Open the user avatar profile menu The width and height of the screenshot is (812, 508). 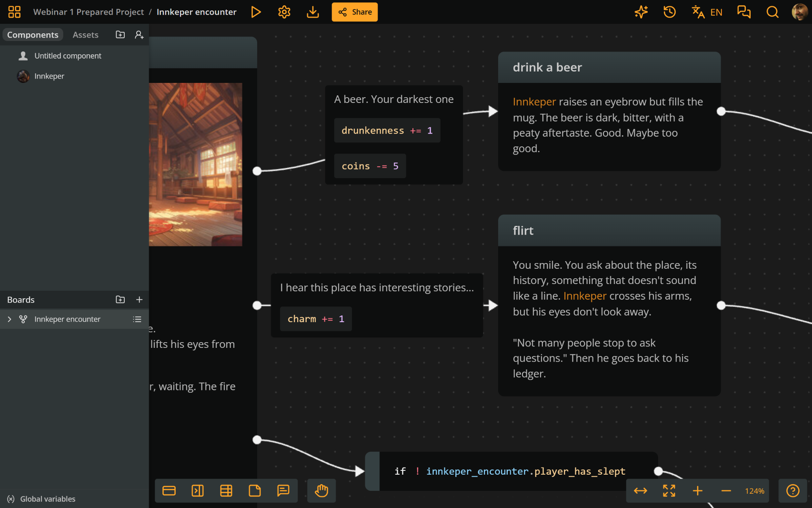[800, 12]
